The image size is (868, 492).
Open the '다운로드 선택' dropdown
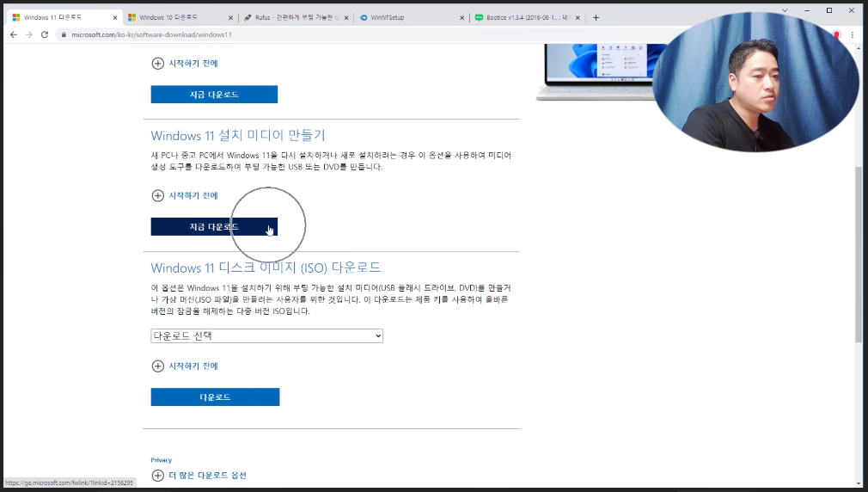(x=266, y=335)
